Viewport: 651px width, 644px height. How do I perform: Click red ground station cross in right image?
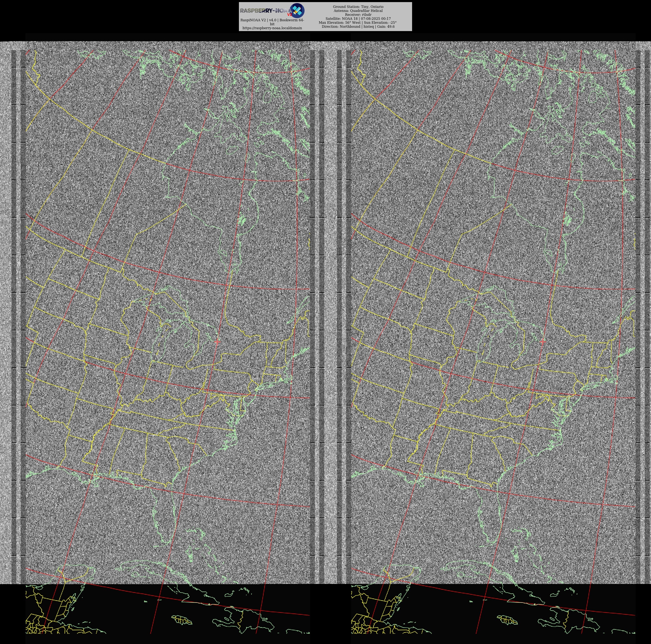[x=542, y=342]
